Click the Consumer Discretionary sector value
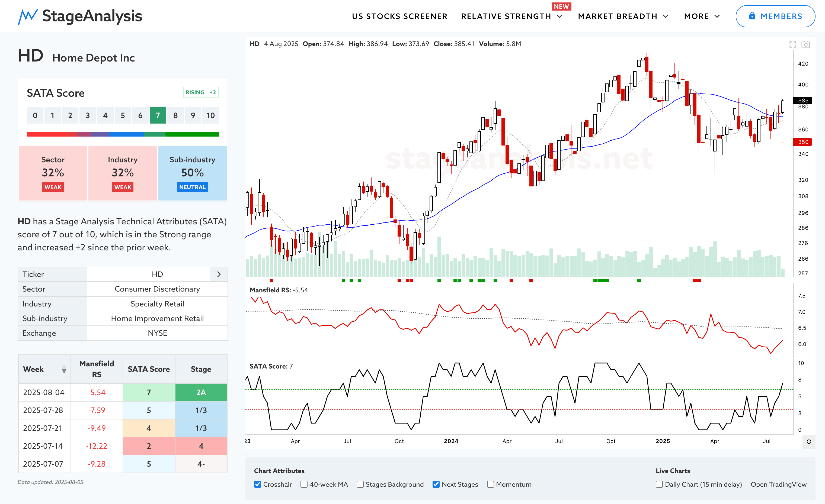This screenshot has width=825, height=504. click(x=157, y=289)
